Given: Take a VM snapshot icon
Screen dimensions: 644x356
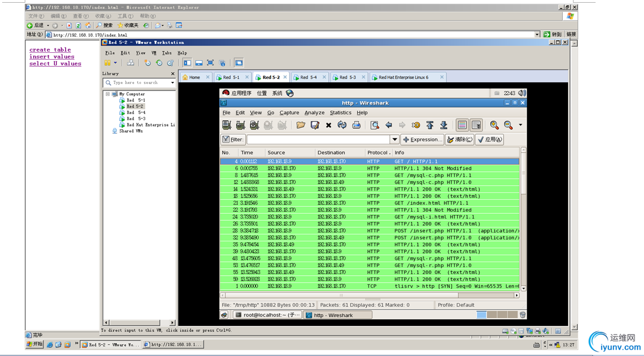Looking at the screenshot, I should coord(147,63).
